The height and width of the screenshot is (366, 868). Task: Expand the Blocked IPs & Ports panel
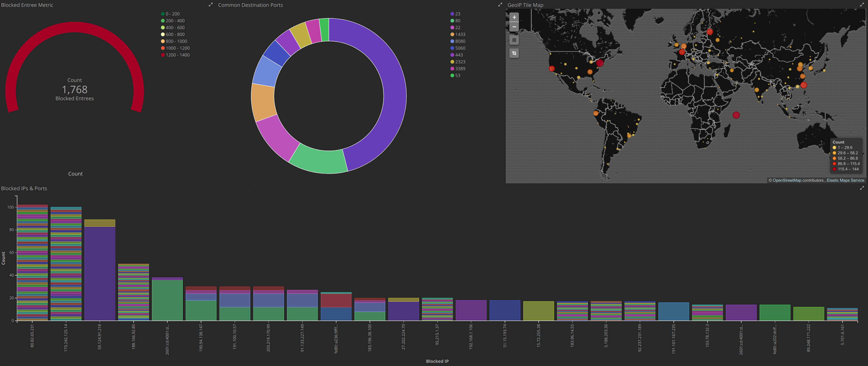(x=862, y=188)
